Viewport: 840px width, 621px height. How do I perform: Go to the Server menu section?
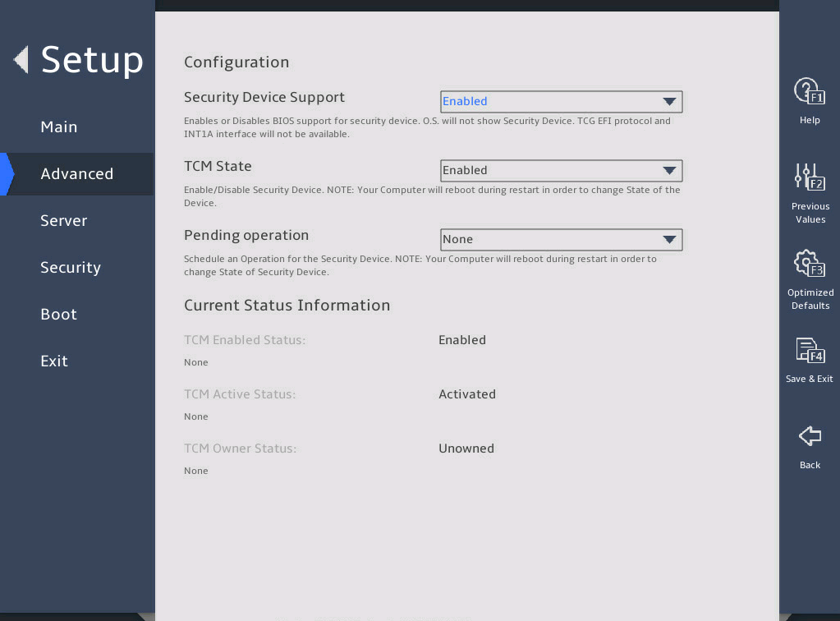point(64,220)
